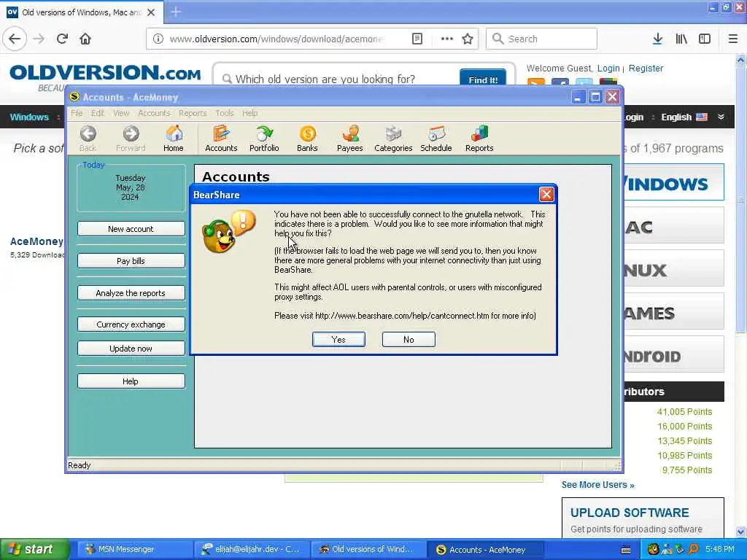
Task: Open Firefox downloads arrow
Action: tap(657, 39)
